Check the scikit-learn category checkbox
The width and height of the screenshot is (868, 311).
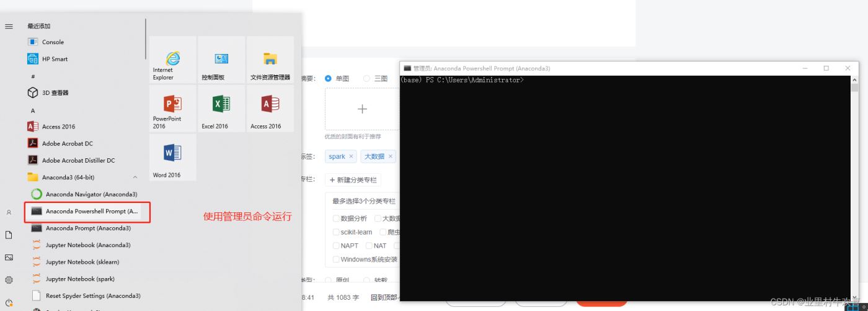(x=336, y=232)
